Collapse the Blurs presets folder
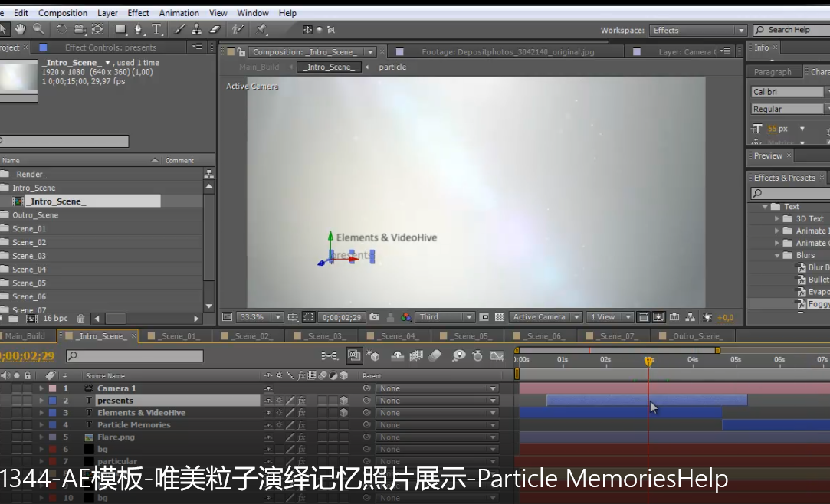This screenshot has height=504, width=830. coord(777,255)
